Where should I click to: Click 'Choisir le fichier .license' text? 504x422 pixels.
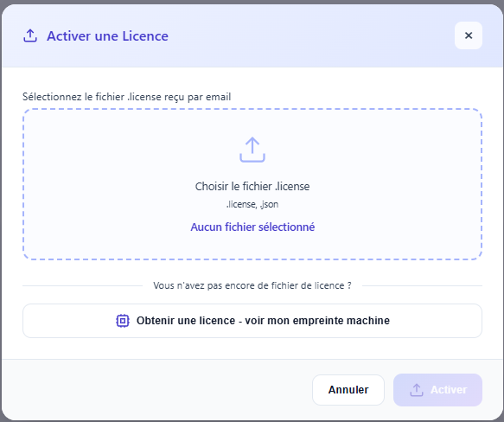coord(252,187)
